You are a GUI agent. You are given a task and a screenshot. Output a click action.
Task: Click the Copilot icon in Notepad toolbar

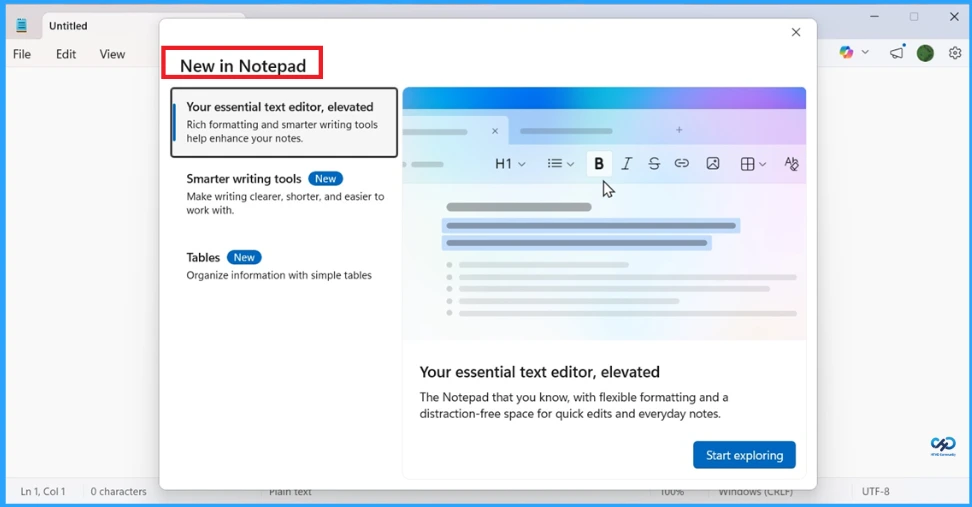pyautogui.click(x=846, y=53)
